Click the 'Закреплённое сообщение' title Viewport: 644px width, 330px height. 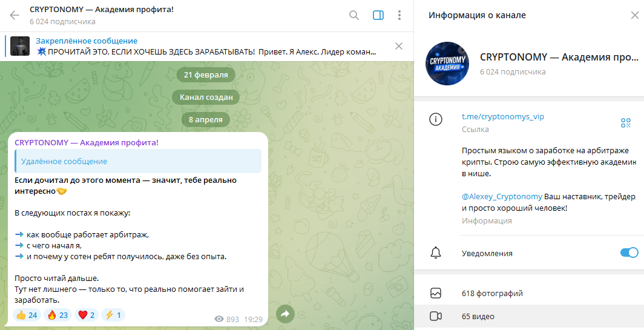pos(87,41)
